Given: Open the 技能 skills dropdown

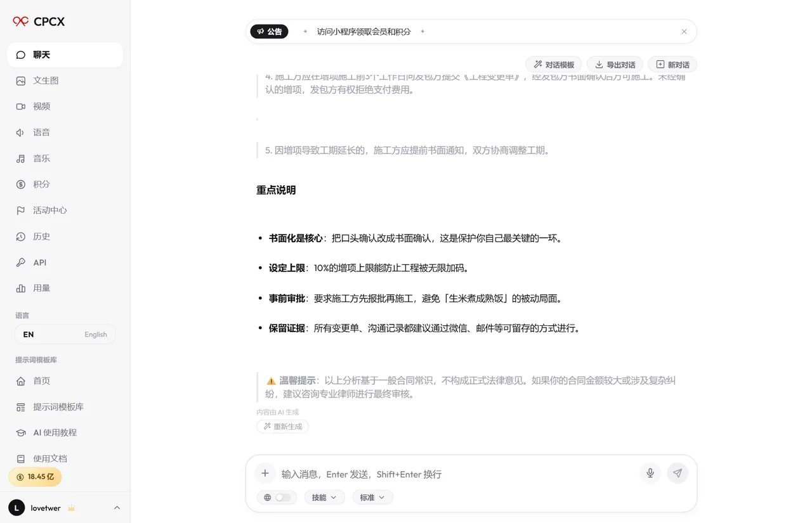Looking at the screenshot, I should [x=325, y=498].
